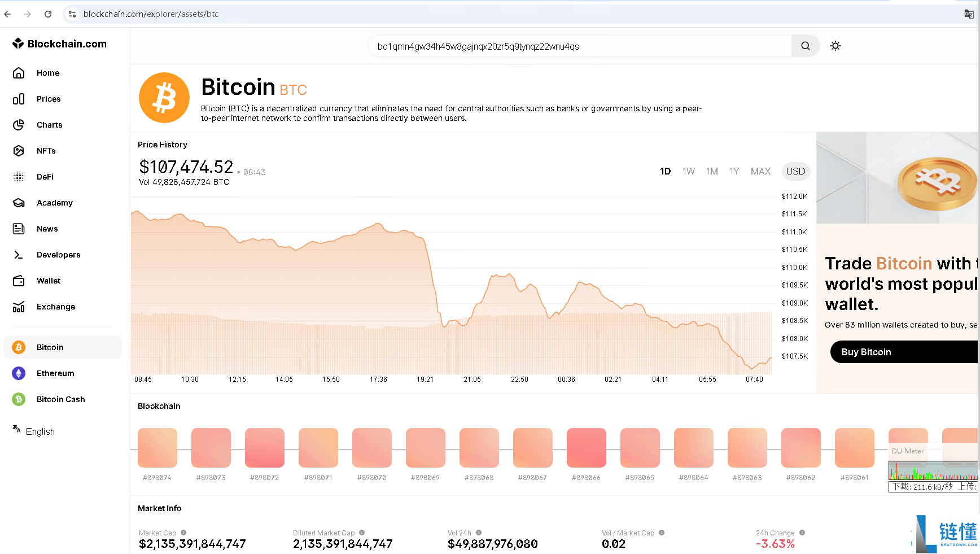The height and width of the screenshot is (554, 980).
Task: Open the USD currency selector
Action: [x=796, y=171]
